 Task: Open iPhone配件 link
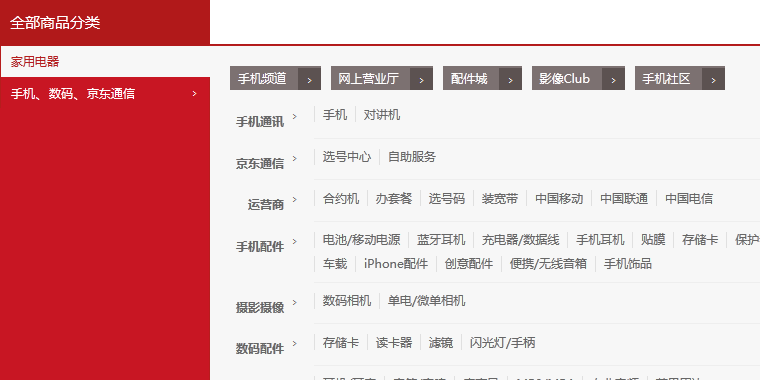396,264
